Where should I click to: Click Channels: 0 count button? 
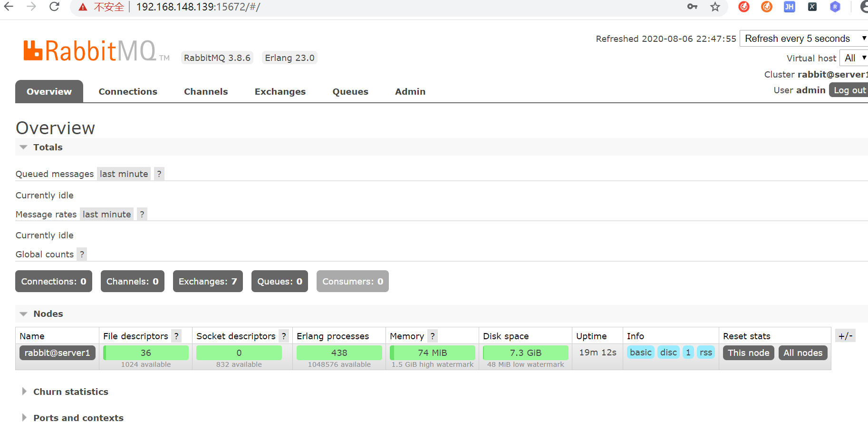[133, 281]
